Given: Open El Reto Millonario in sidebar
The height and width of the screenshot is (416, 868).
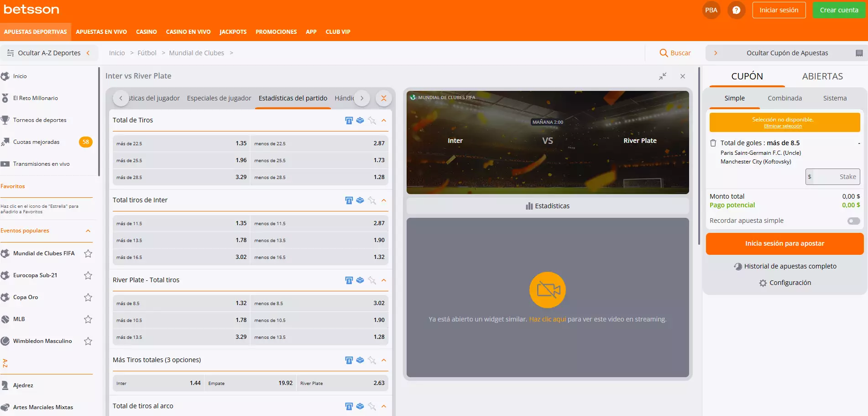Looking at the screenshot, I should (x=35, y=98).
